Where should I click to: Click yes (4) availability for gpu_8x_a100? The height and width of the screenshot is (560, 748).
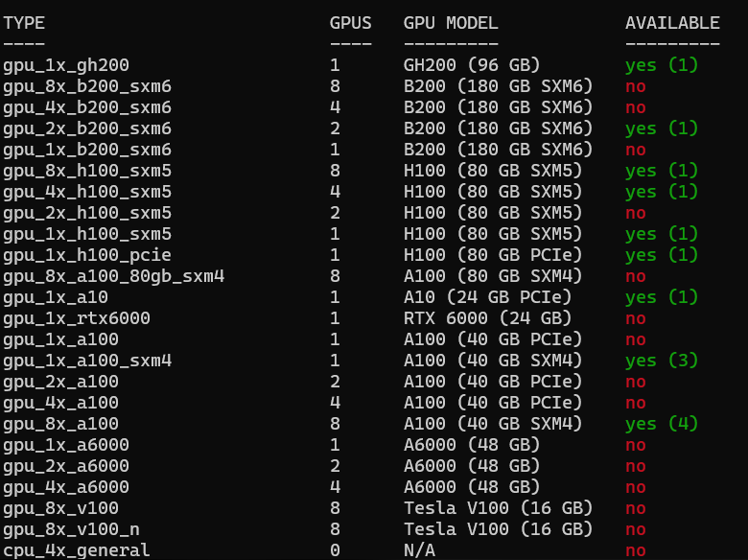662,424
